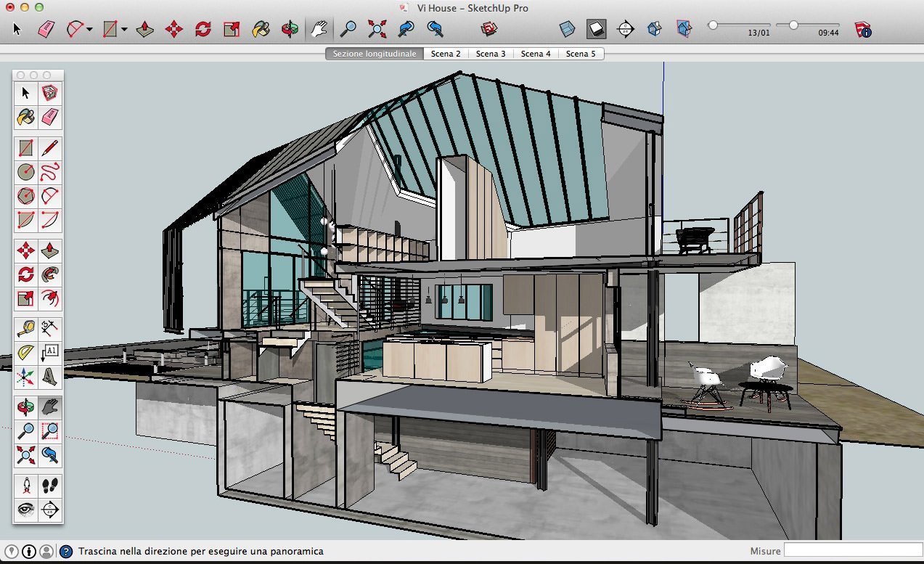Choose the 3D Text tool
Screen dimensions: 924x564
50,376
